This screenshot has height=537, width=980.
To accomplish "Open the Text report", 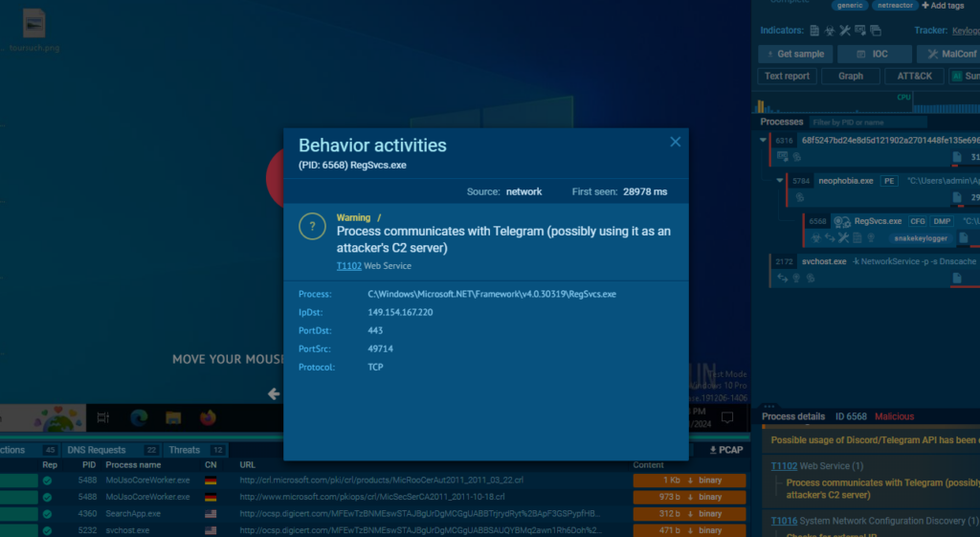I will [x=787, y=76].
